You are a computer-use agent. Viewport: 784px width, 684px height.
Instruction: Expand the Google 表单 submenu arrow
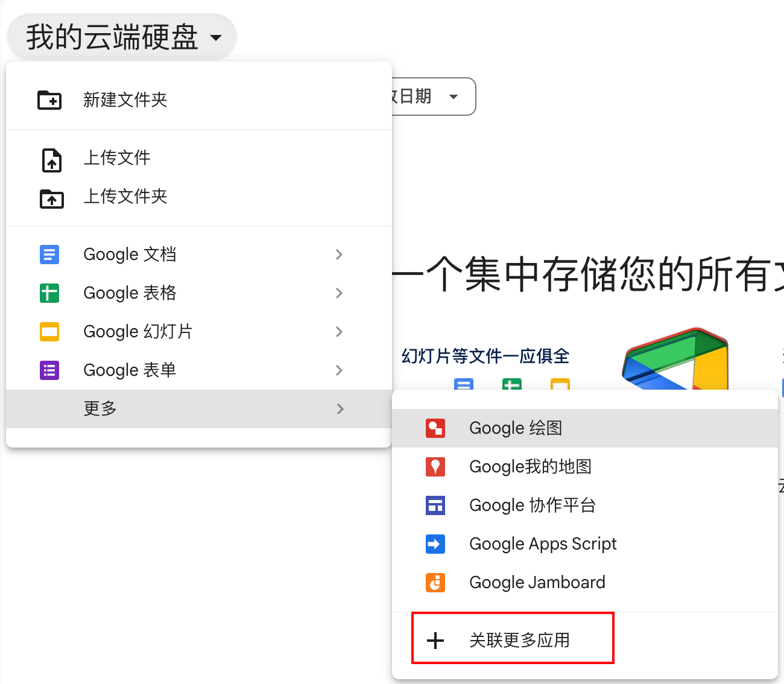click(x=340, y=370)
